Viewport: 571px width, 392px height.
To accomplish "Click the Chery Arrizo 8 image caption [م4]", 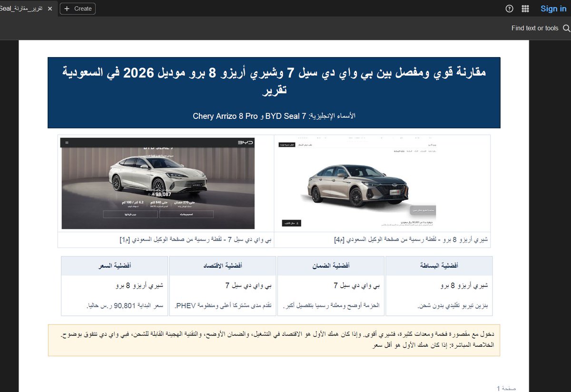I will click(x=411, y=240).
